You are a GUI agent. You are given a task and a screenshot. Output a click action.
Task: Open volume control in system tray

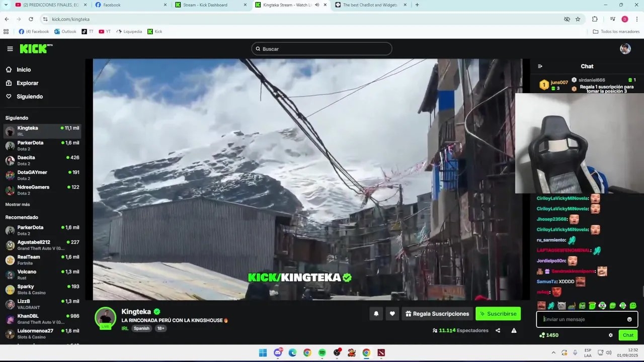(609, 353)
